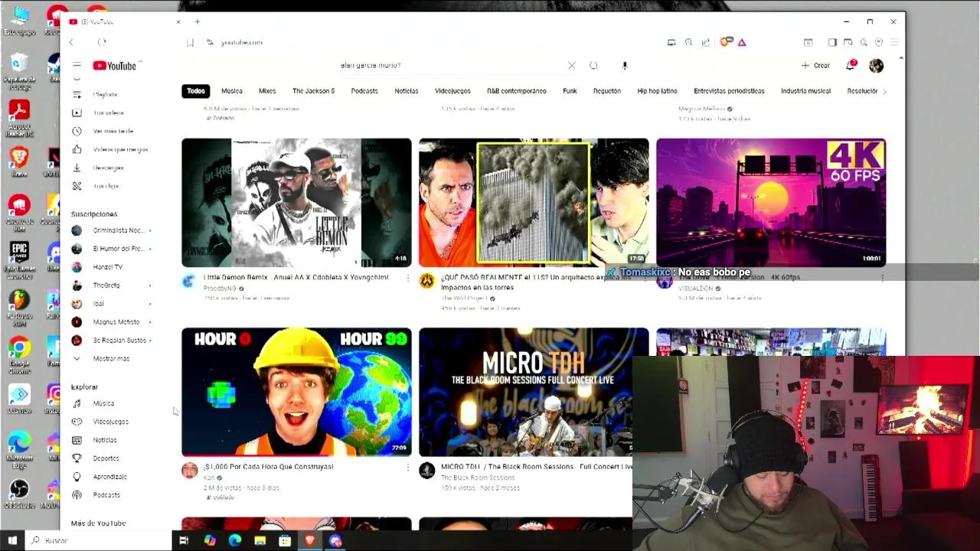Select the Mixes filter chip
The height and width of the screenshot is (551, 980).
267,91
